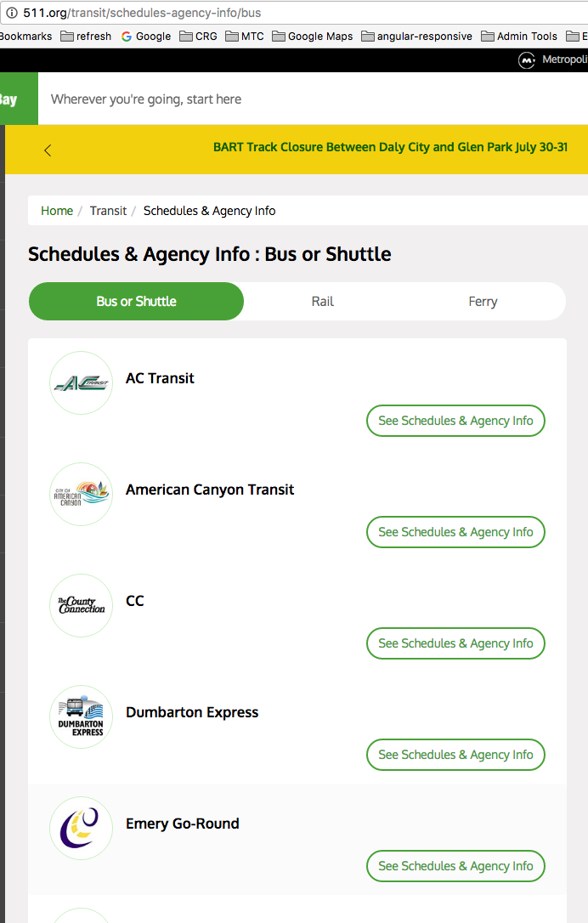Image resolution: width=588 pixels, height=923 pixels.
Task: Open the Admin Tools bookmarks folder
Action: click(x=519, y=37)
